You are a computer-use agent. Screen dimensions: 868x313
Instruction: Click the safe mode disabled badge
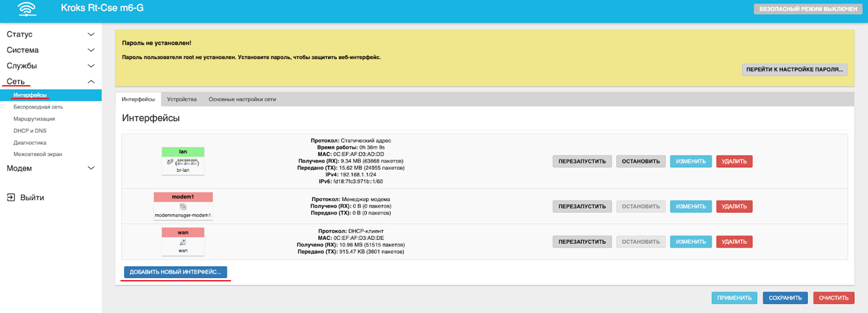[x=808, y=9]
